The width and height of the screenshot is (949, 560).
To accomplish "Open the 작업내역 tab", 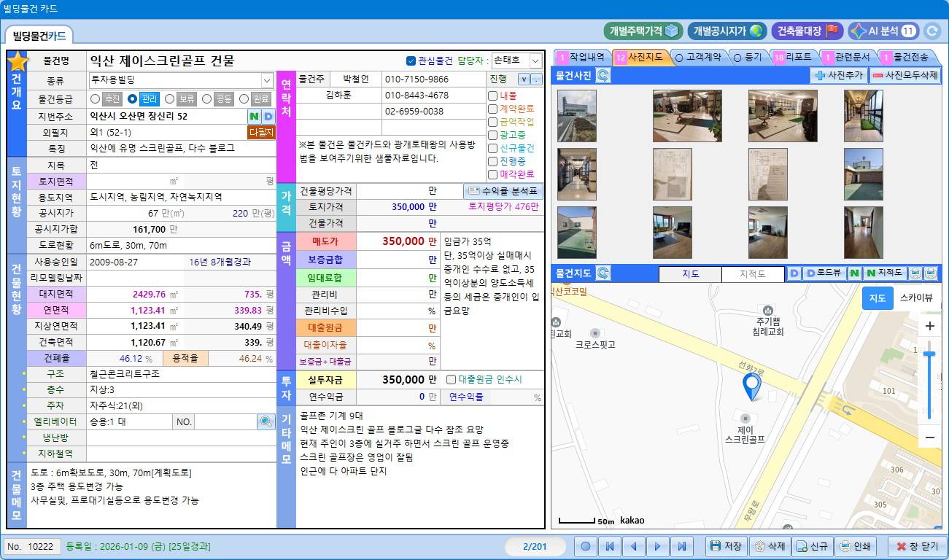I will click(581, 56).
